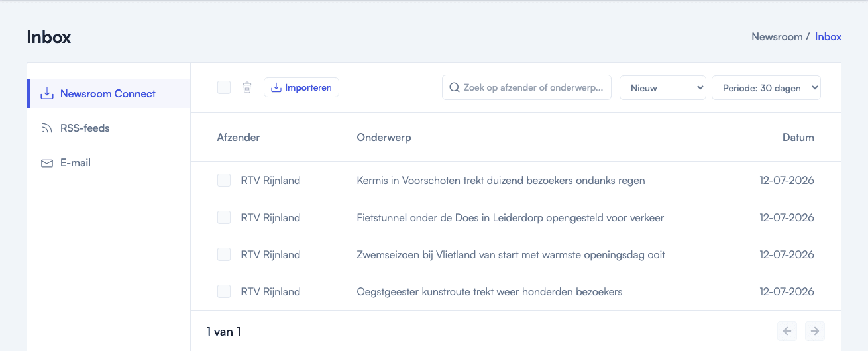The image size is (868, 351).
Task: Check the Zwemseizoen bij Vlietland row checkbox
Action: coord(224,254)
